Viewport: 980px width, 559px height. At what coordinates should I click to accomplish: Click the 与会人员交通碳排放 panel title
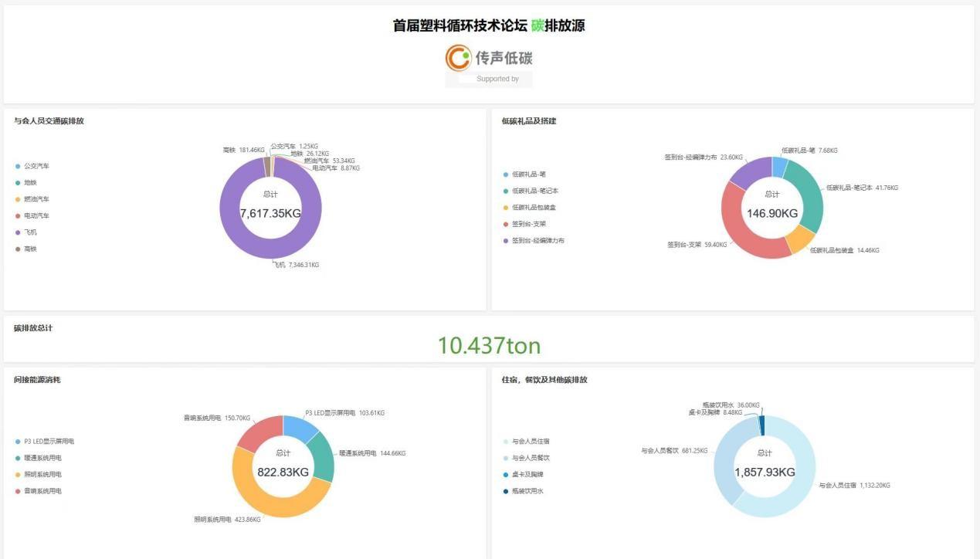[49, 121]
